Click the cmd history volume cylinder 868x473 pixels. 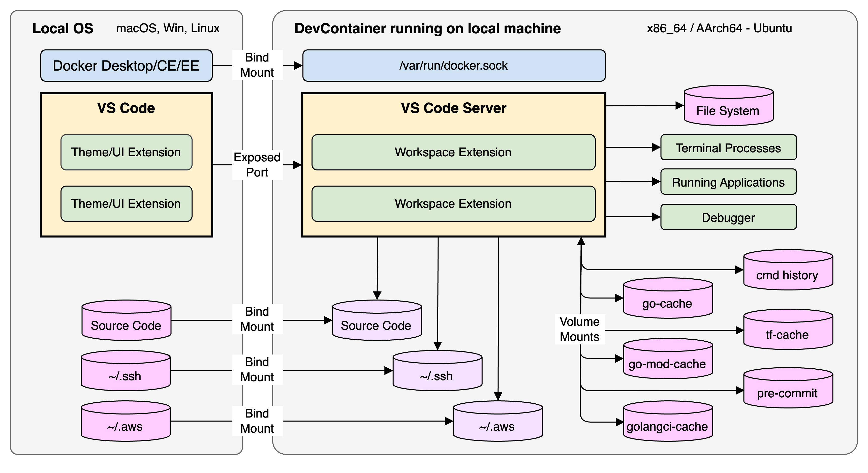(x=788, y=270)
